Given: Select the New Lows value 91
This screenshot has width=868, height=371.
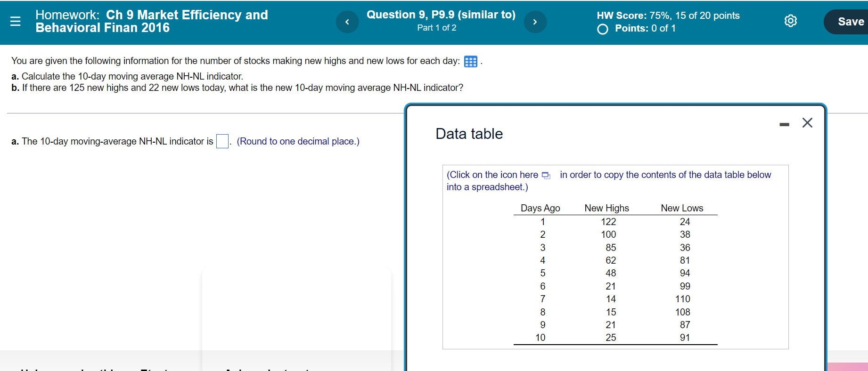Looking at the screenshot, I should pos(685,338).
